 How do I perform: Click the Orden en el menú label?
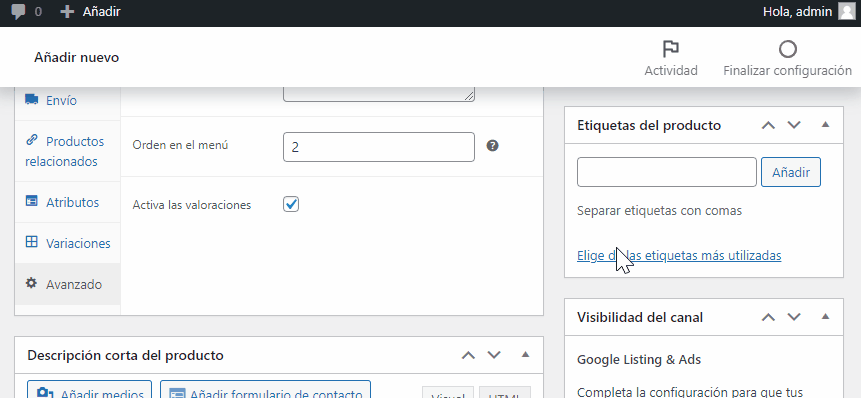180,145
